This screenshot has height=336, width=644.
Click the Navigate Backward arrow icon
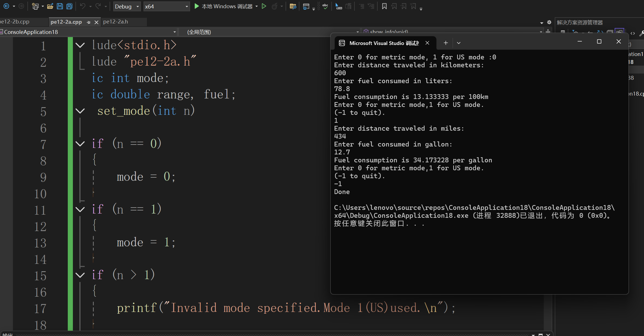tap(6, 6)
